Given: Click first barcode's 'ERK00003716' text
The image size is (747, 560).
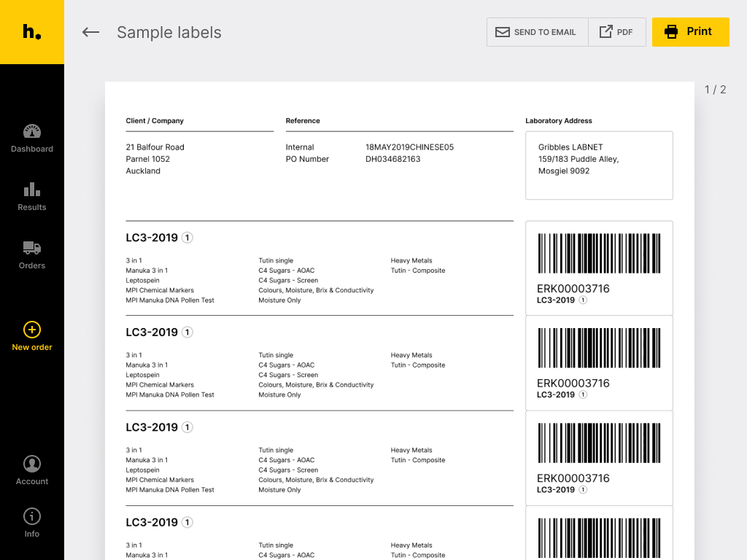Looking at the screenshot, I should (573, 289).
